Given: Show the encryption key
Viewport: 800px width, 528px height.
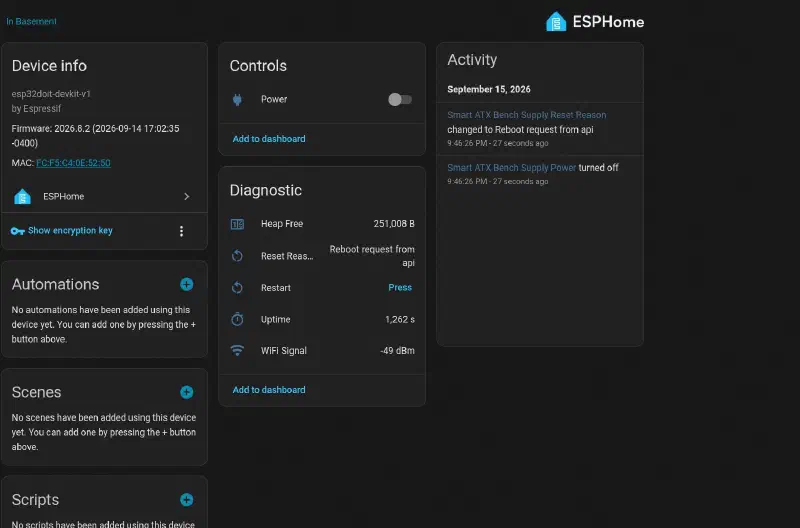Looking at the screenshot, I should click(70, 231).
